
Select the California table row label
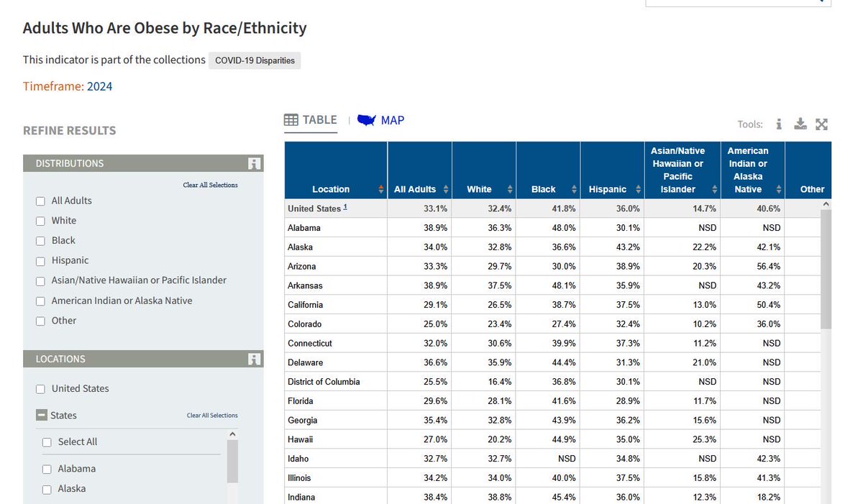(305, 305)
